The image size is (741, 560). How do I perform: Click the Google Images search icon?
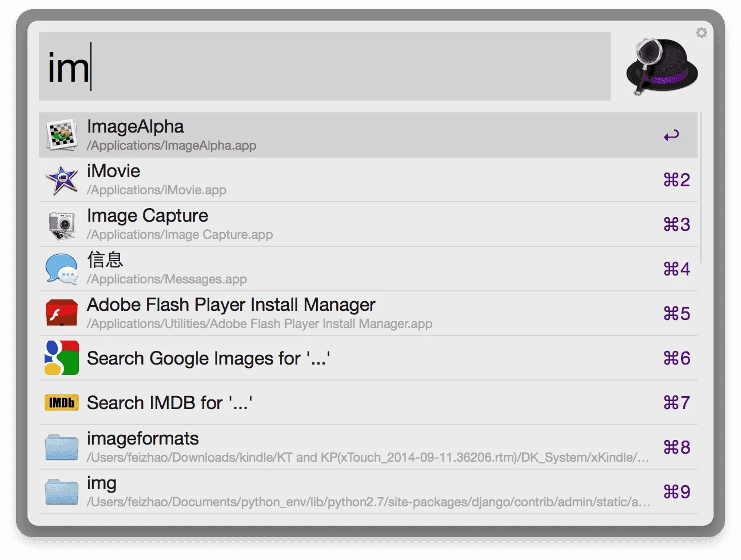point(61,358)
